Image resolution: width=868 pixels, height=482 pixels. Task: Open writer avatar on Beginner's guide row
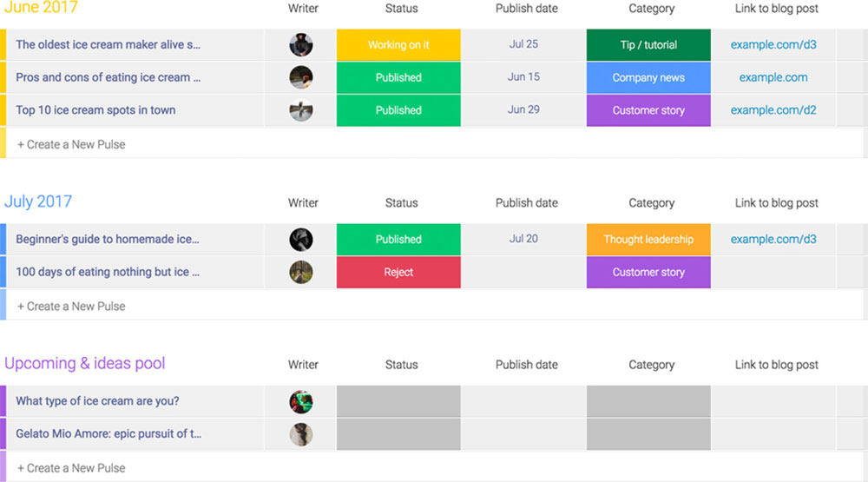point(301,240)
